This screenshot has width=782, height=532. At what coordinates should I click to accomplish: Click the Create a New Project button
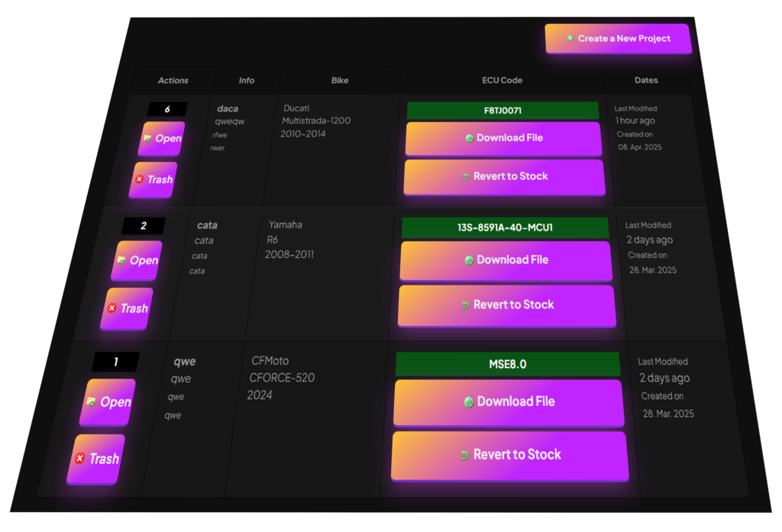click(x=618, y=38)
